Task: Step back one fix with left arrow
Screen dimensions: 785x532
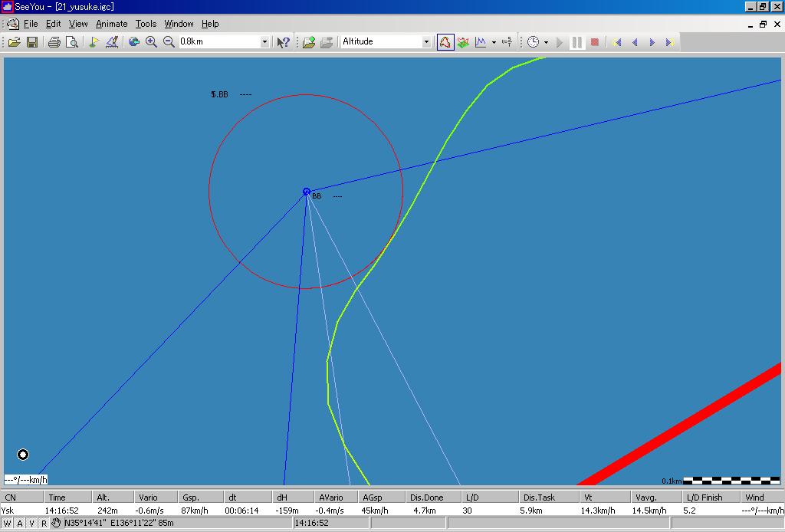Action: coord(635,42)
